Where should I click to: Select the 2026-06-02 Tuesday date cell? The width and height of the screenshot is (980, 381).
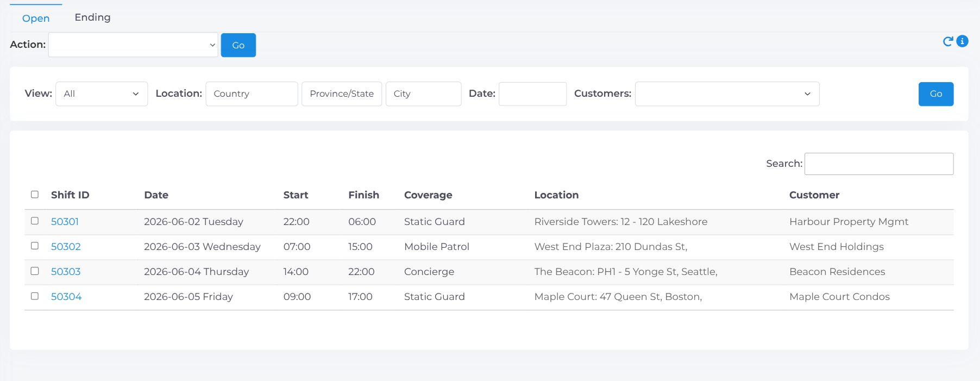click(x=193, y=222)
